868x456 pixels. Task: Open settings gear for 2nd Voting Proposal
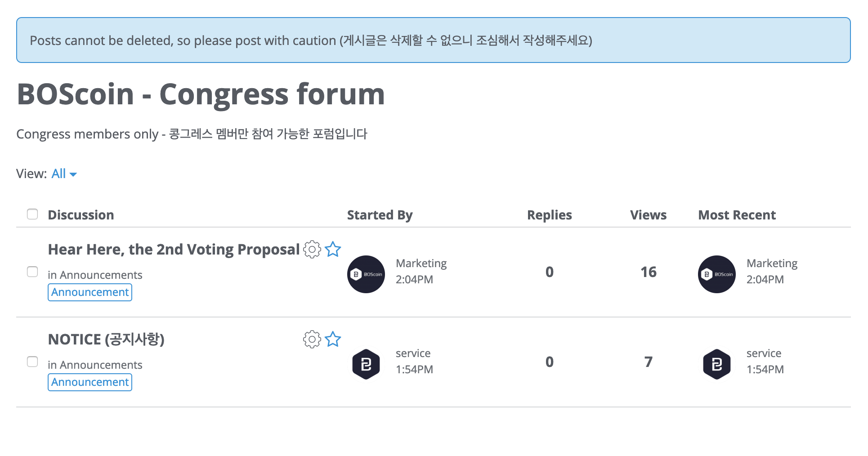pos(312,249)
